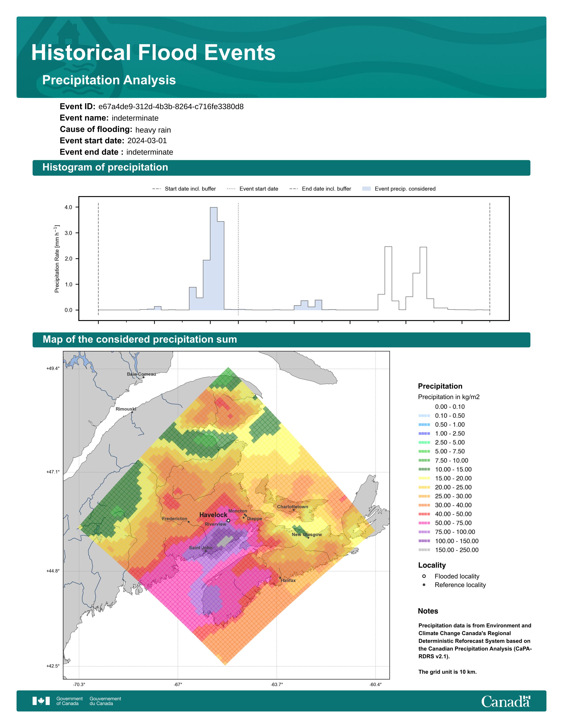
Task: Click the 'Event name:' label
Action: 84,118
